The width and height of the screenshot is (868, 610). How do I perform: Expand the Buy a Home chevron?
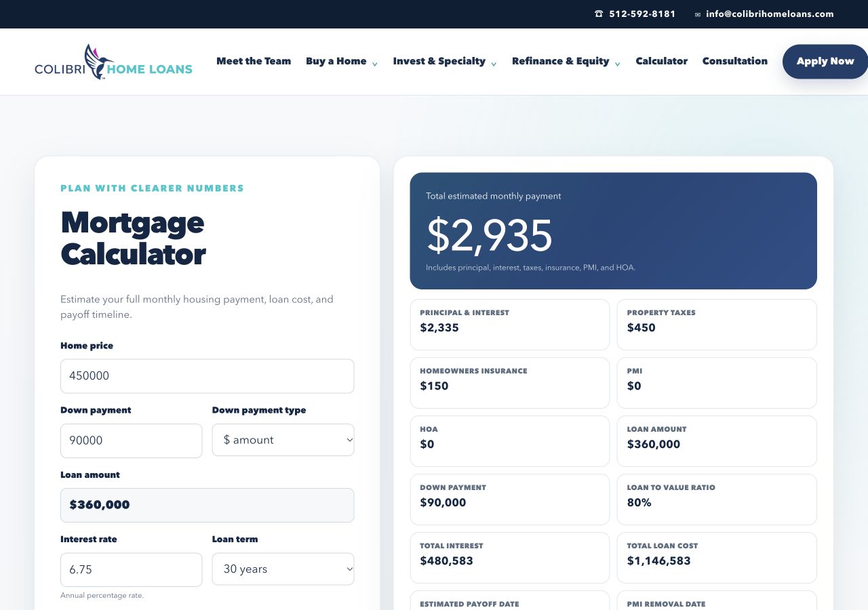click(x=375, y=64)
